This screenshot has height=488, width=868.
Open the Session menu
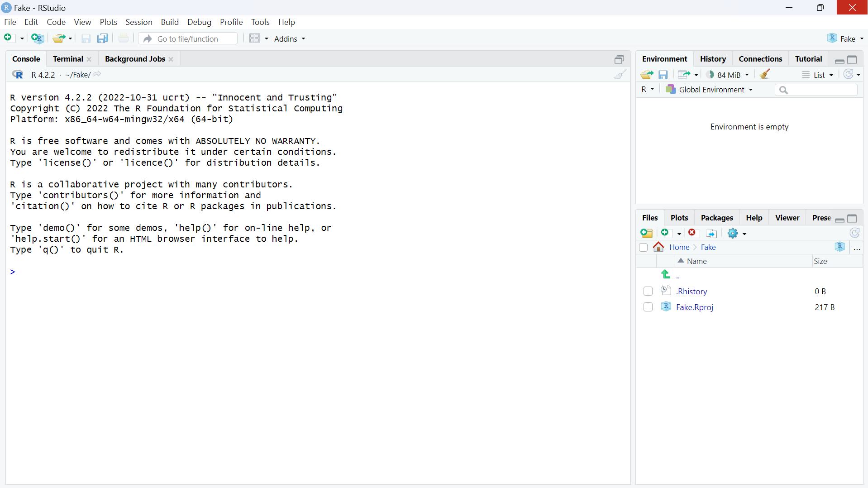[138, 22]
